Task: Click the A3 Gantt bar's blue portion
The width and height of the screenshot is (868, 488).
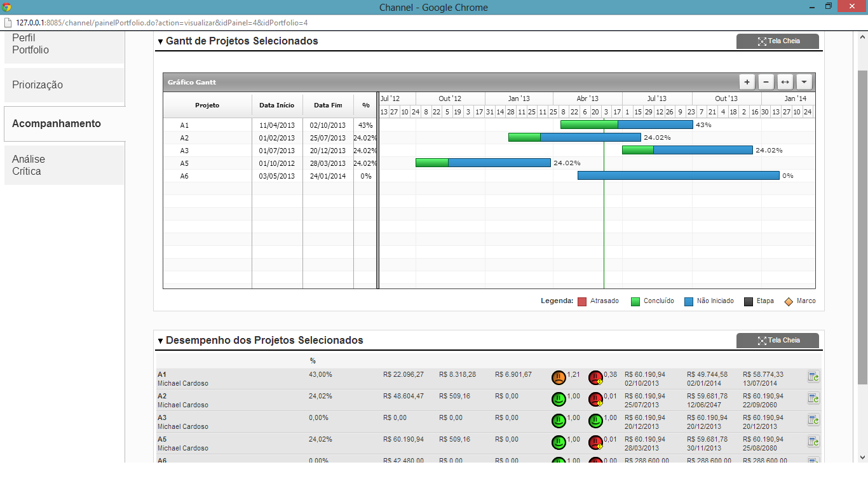Action: tap(703, 150)
